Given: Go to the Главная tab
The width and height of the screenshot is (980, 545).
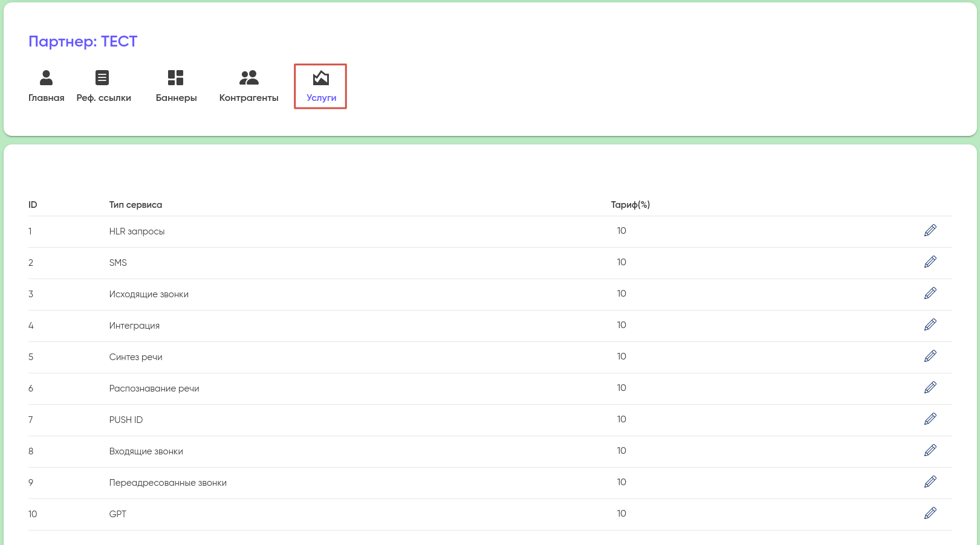Looking at the screenshot, I should [46, 86].
